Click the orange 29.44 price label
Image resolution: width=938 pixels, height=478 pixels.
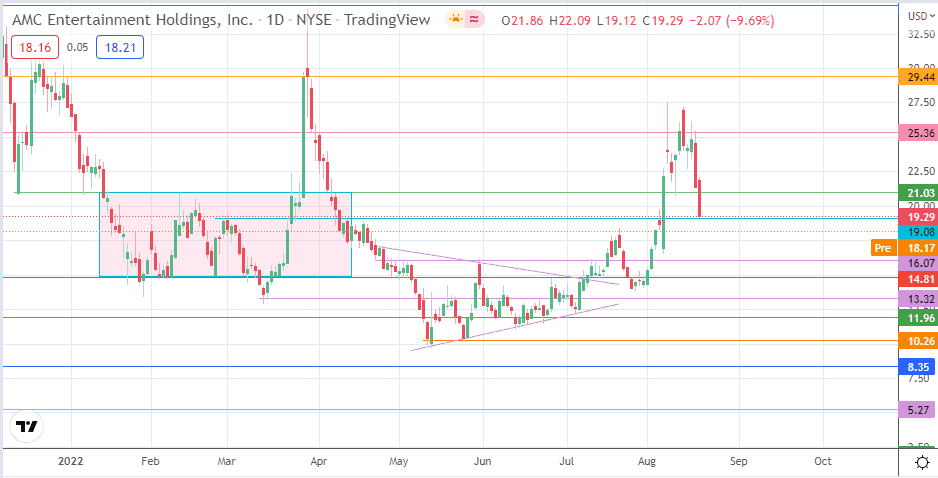918,77
